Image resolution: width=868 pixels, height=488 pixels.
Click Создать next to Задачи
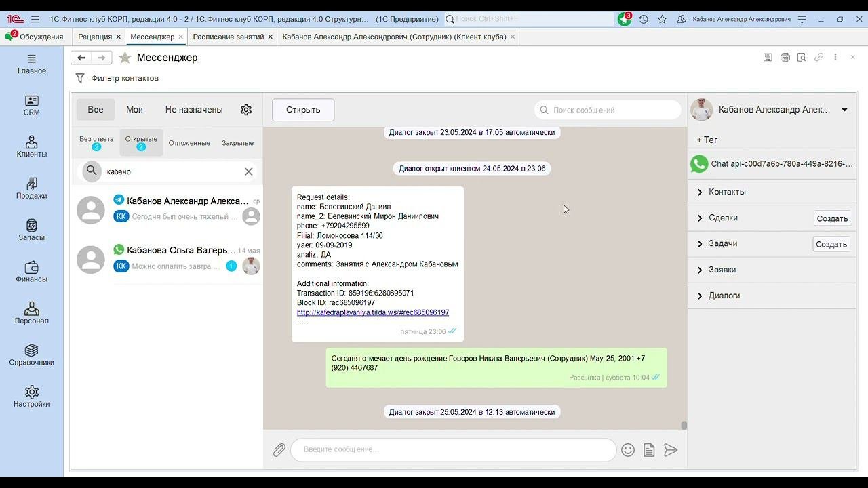pyautogui.click(x=831, y=244)
